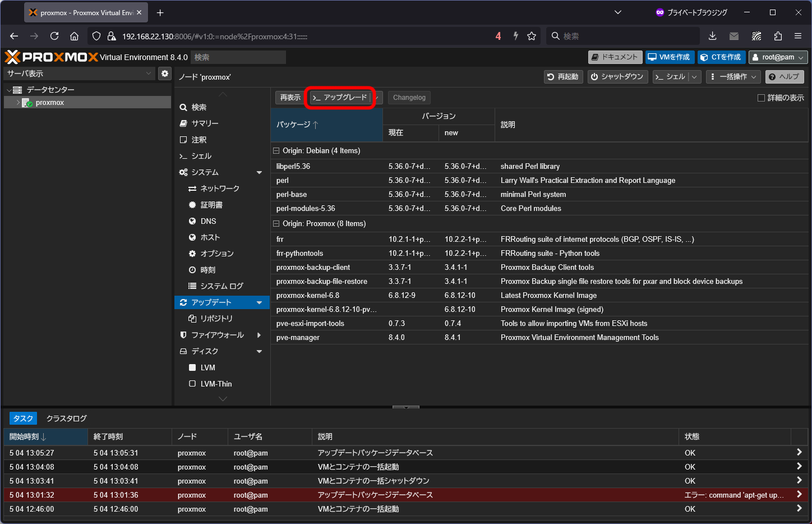This screenshot has width=812, height=524.
Task: Select pve-manager package row
Action: pos(539,337)
